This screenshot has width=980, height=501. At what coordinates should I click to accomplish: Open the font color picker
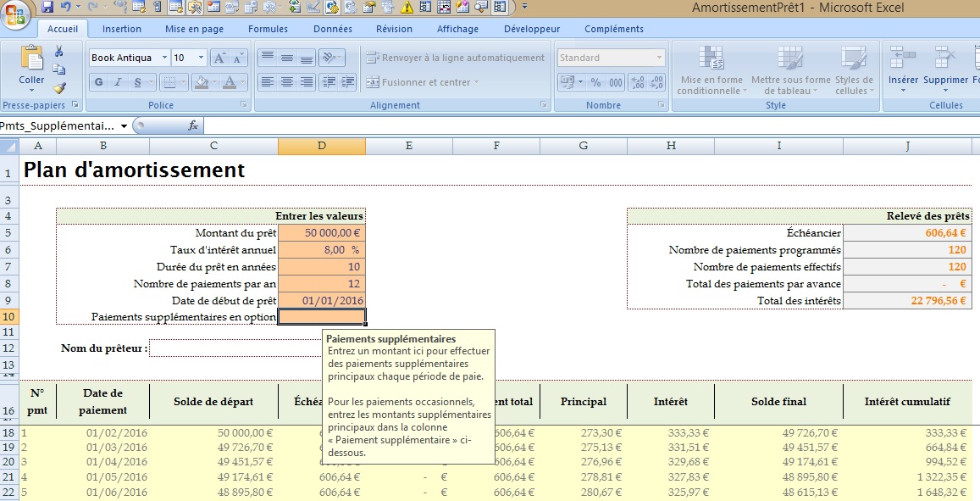pyautogui.click(x=231, y=81)
